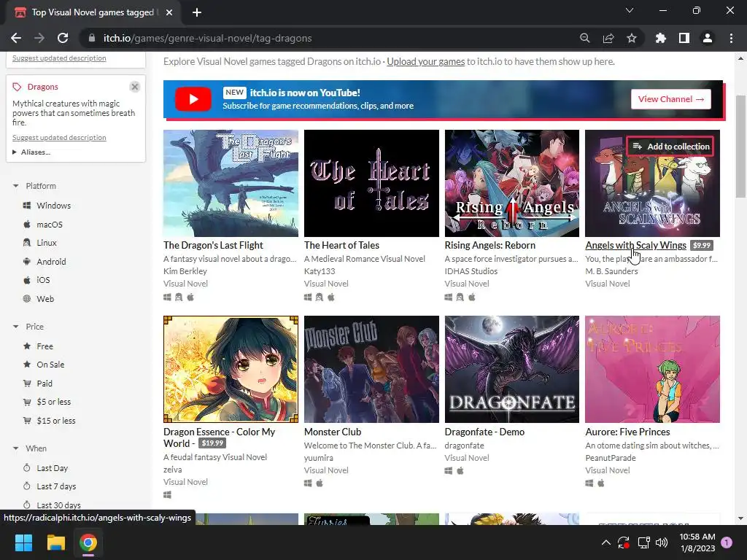747x560 pixels.
Task: Click View Channel button
Action: [671, 99]
